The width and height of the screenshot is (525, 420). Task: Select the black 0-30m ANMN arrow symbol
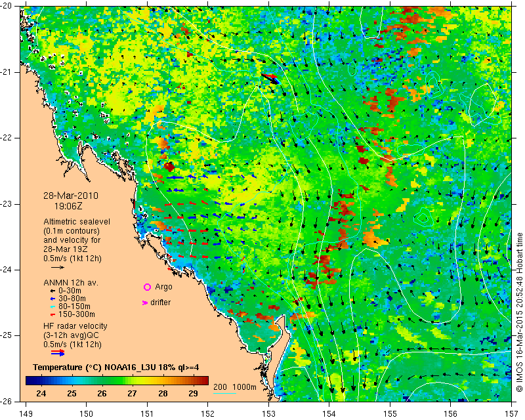click(x=52, y=291)
